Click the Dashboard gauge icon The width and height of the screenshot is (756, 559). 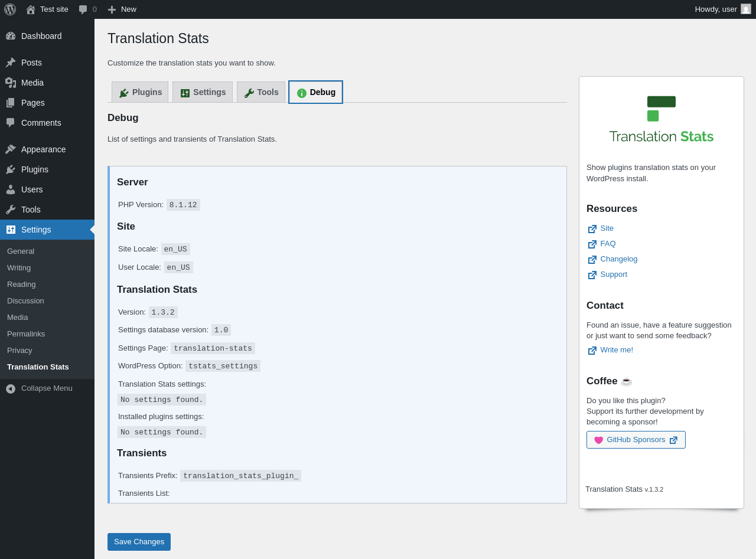tap(11, 36)
